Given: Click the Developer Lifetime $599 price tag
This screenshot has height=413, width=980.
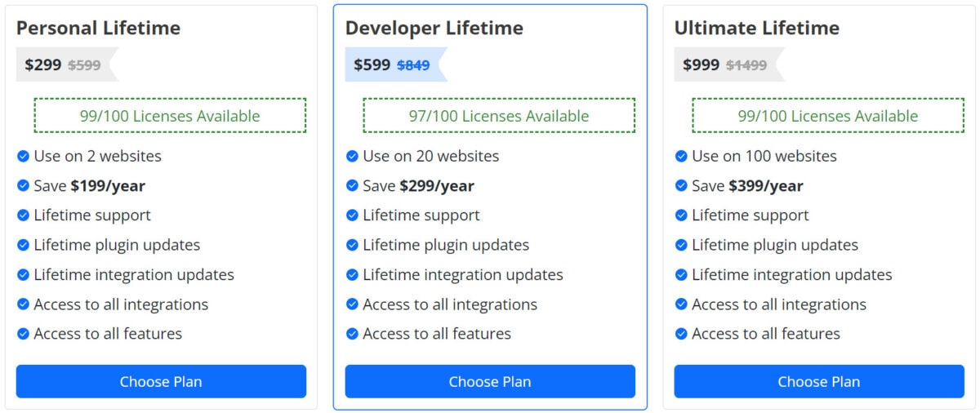Looking at the screenshot, I should (x=372, y=64).
